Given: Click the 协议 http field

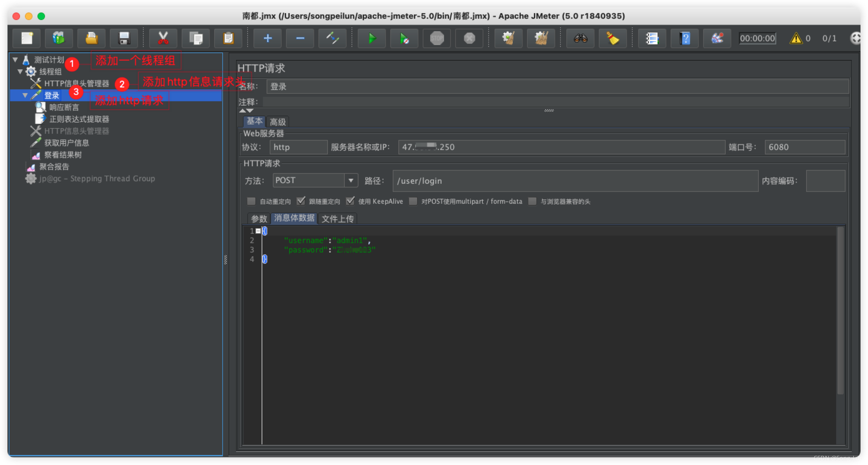Looking at the screenshot, I should tap(298, 147).
